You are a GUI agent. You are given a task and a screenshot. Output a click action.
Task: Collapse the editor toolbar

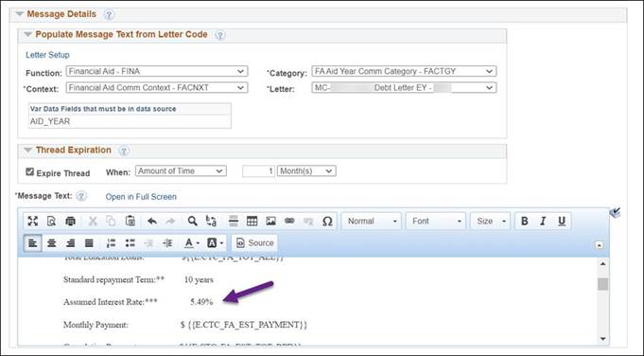pos(600,245)
